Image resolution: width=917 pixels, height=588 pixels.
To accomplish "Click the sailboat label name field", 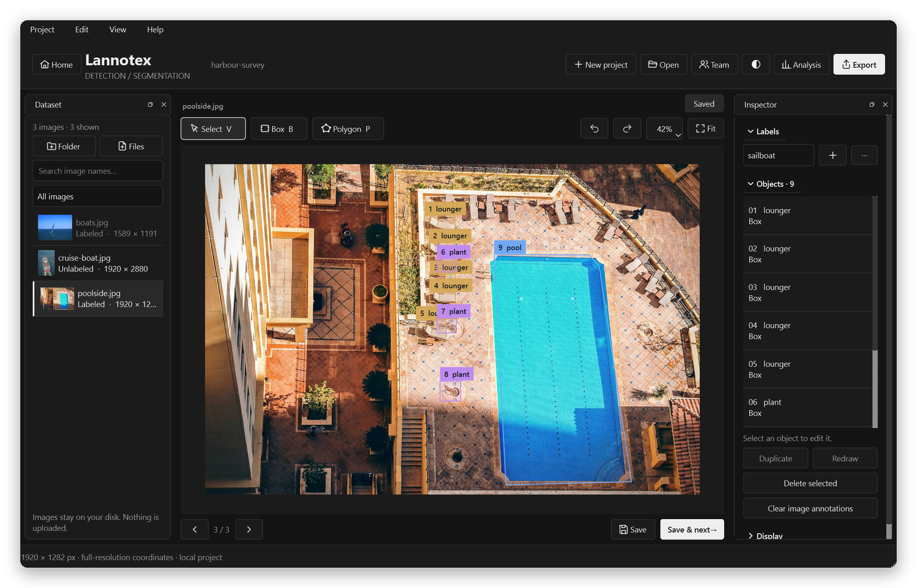I will pos(778,155).
